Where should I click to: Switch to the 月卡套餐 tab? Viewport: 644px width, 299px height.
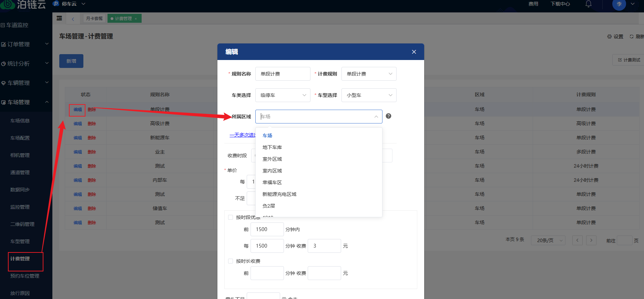[x=94, y=18]
